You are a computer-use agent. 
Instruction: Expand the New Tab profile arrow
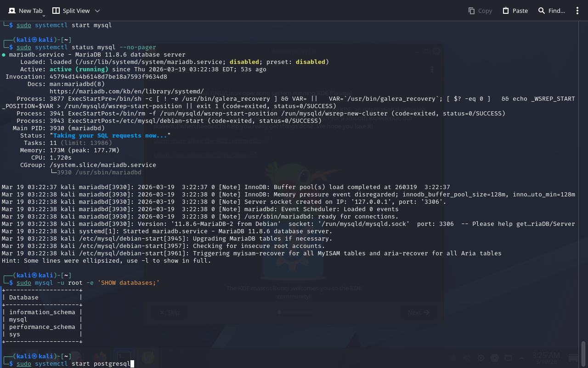click(x=44, y=16)
